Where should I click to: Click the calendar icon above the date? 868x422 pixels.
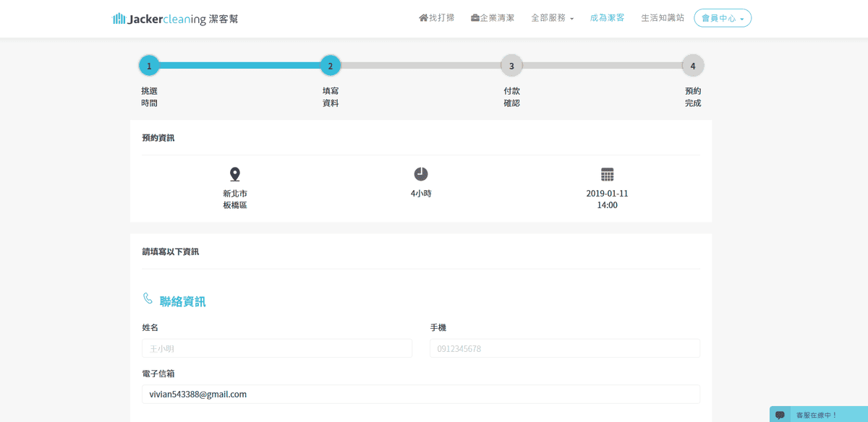(608, 174)
